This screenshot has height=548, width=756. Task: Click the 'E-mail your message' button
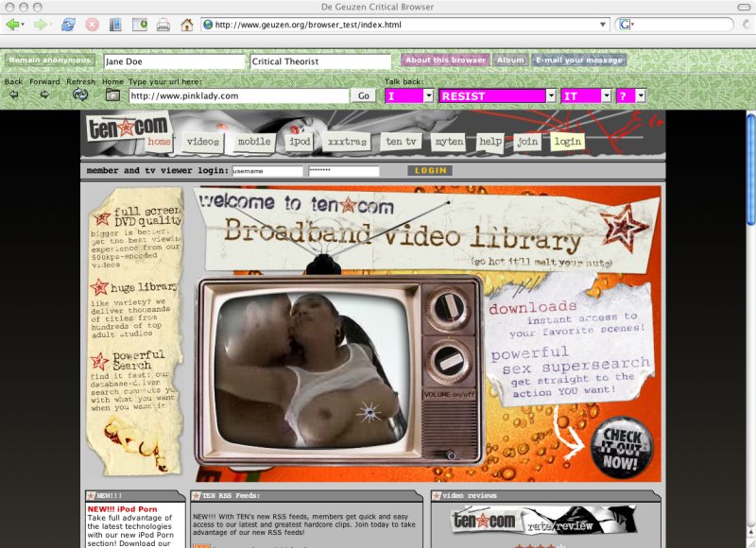click(579, 60)
